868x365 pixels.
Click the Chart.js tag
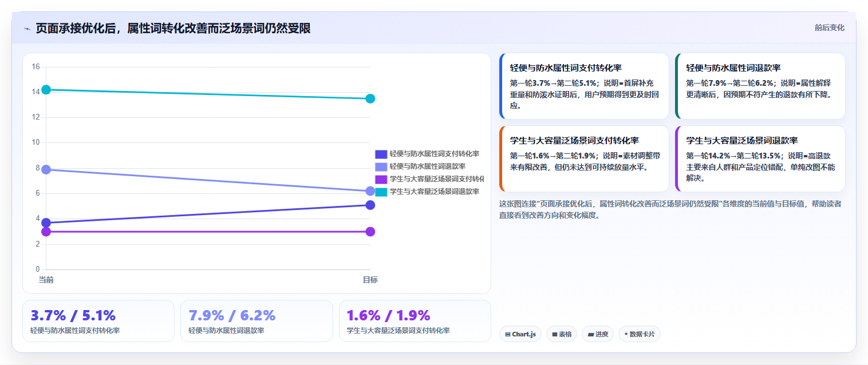coord(520,334)
